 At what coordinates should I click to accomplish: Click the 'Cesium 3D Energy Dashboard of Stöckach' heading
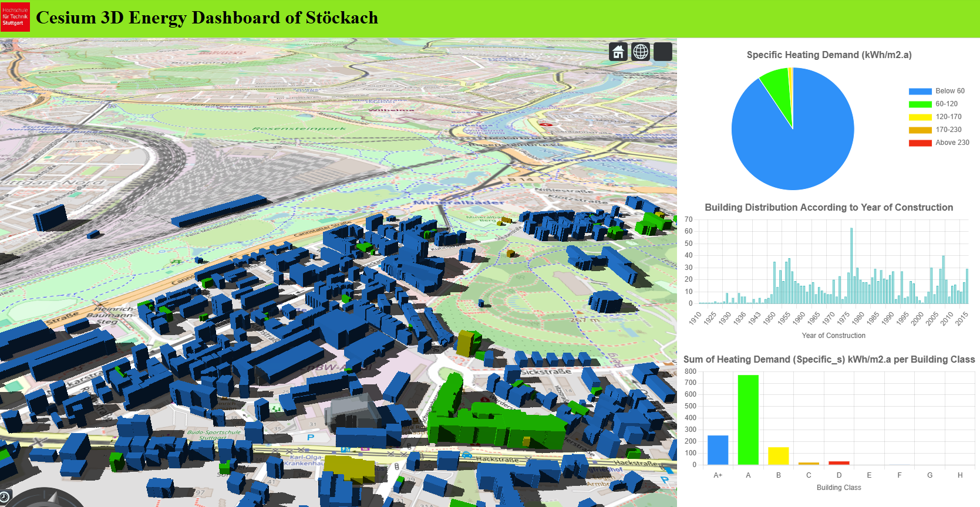coord(207,18)
